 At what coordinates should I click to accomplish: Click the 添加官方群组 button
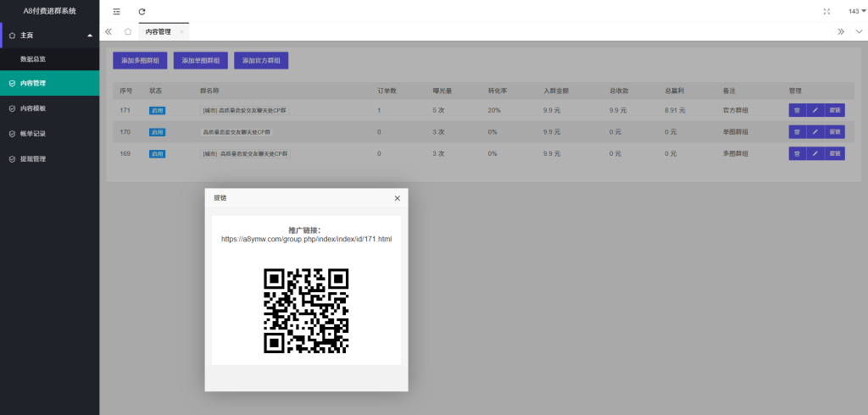[x=261, y=61]
